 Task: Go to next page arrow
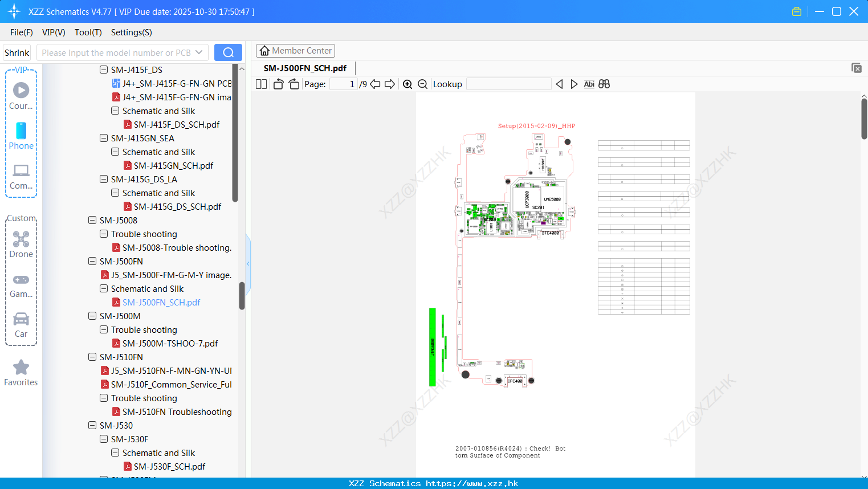(x=390, y=84)
